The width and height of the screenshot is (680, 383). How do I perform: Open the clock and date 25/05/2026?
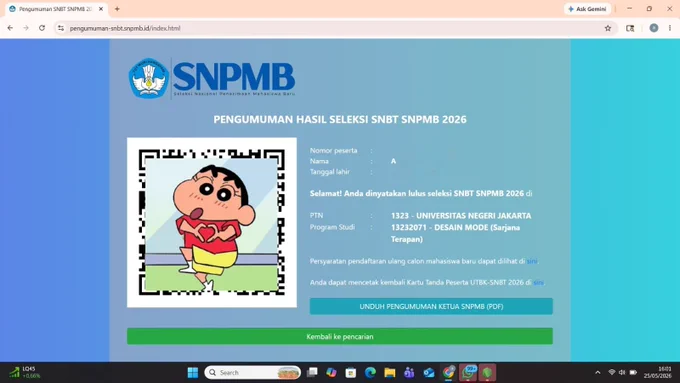657,373
